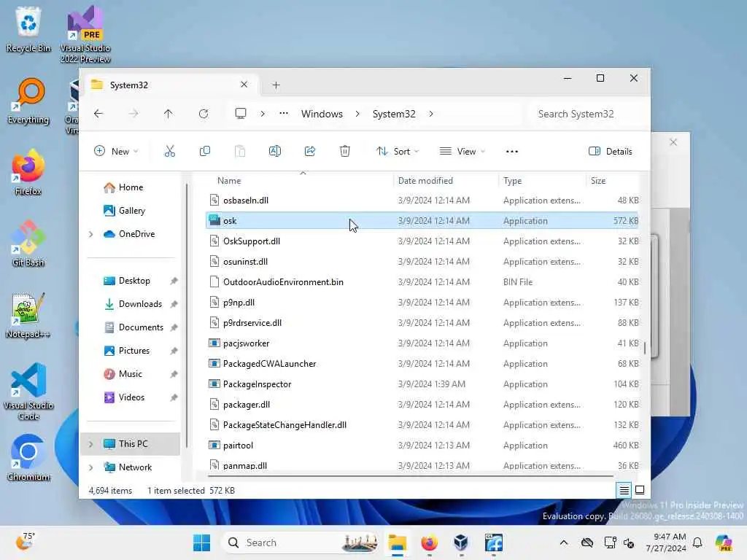This screenshot has width=747, height=560.
Task: Open the View dropdown menu
Action: 462,152
